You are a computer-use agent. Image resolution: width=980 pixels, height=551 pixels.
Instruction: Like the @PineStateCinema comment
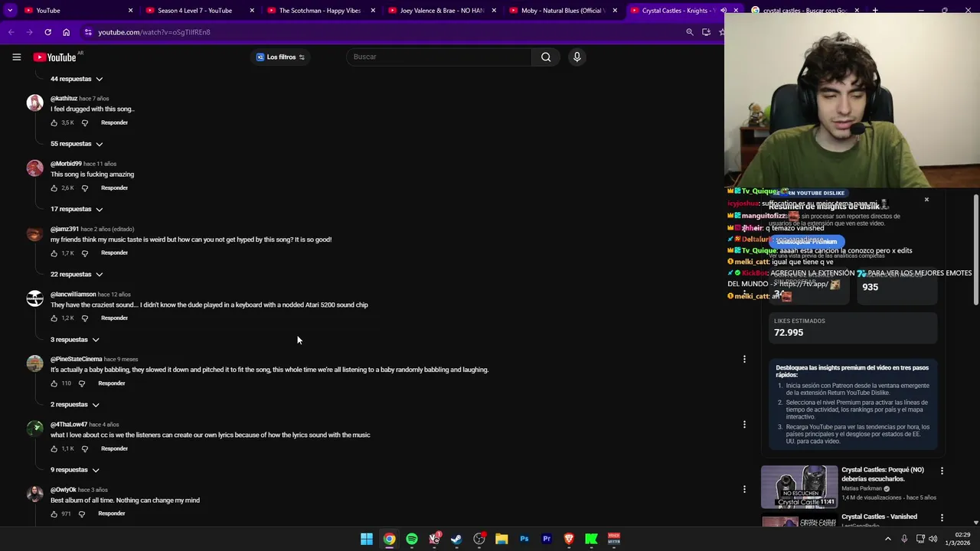tap(54, 383)
